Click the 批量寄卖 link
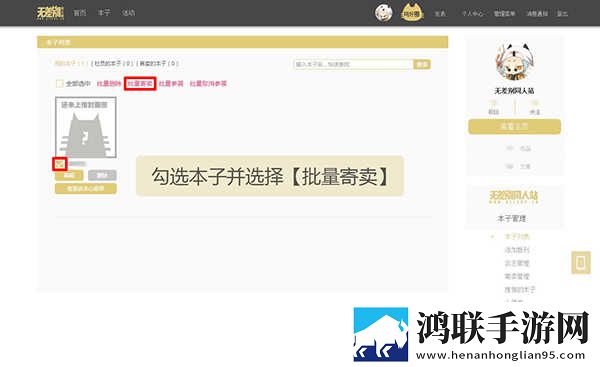Screen dimensions: 600x367 point(140,83)
